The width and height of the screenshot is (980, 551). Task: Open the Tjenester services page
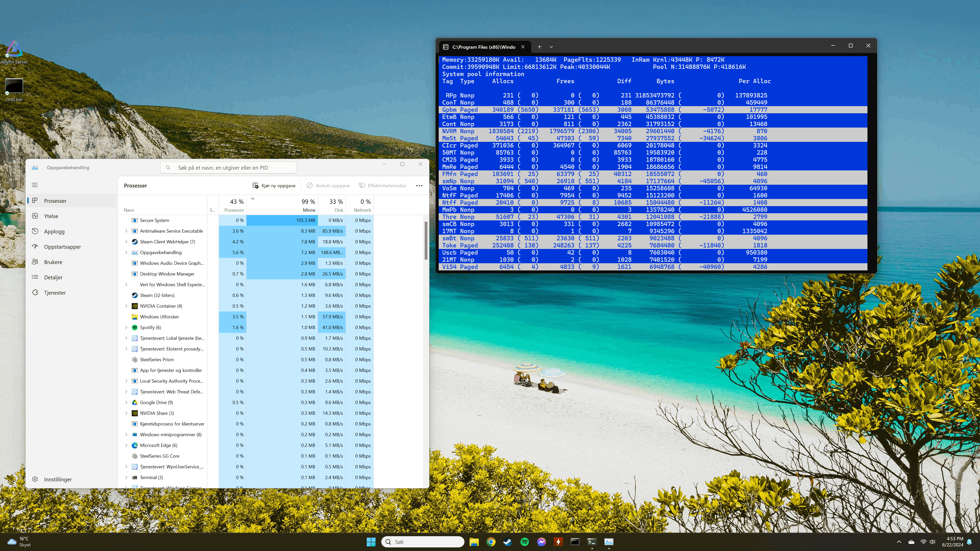(x=54, y=292)
